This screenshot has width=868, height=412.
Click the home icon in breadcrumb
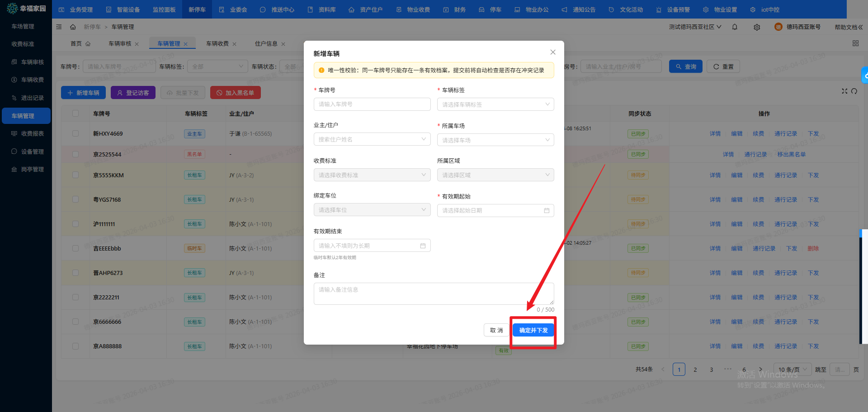click(73, 27)
